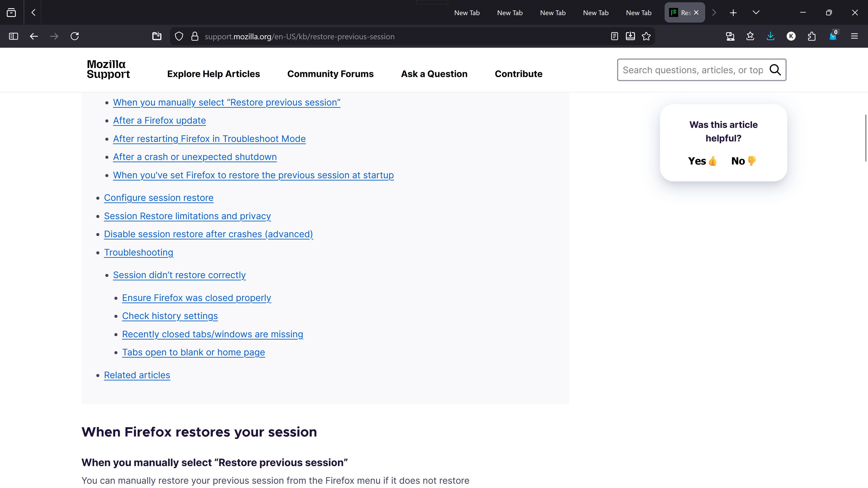Open the Community Forums menu item

pyautogui.click(x=330, y=74)
